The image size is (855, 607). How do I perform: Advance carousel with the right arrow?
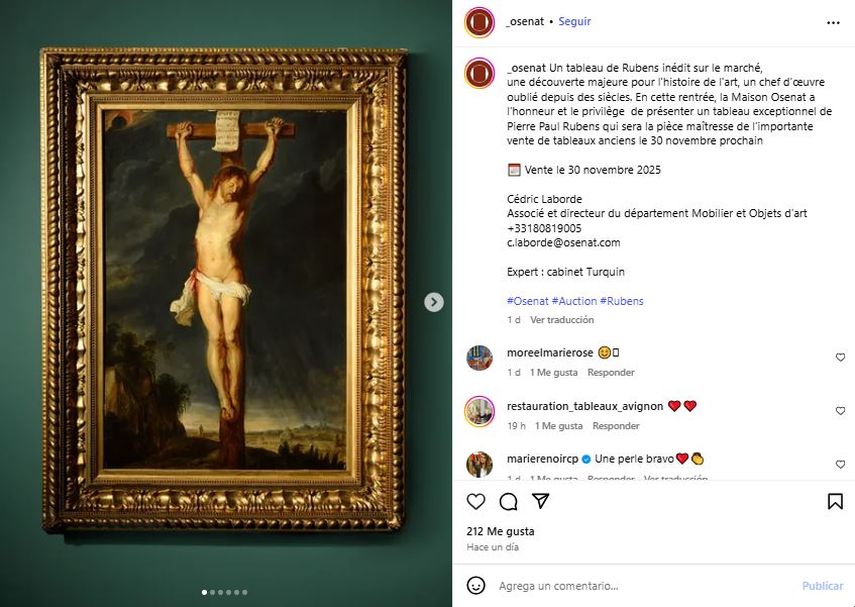pos(434,300)
